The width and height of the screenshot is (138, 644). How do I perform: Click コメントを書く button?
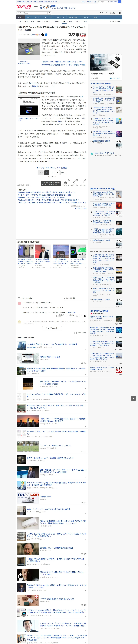[69, 298]
